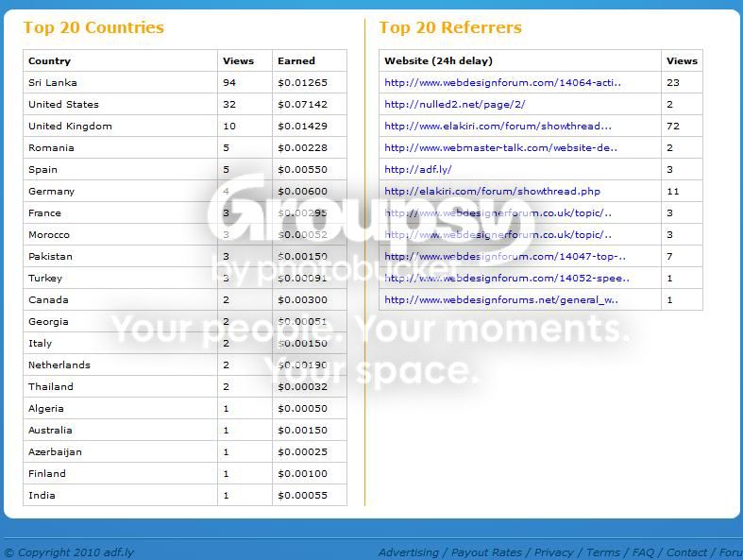Open the webdesignforum.com/14052-spee referrer link

coord(507,279)
